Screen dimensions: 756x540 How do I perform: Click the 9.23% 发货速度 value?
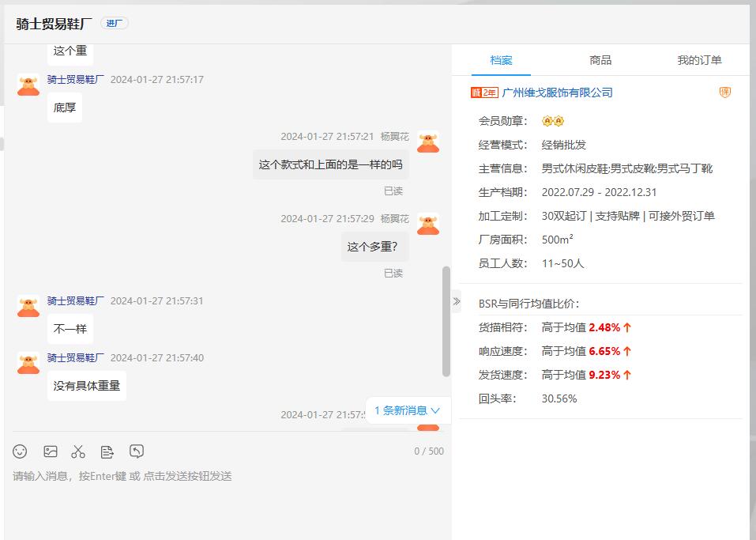[x=604, y=375]
